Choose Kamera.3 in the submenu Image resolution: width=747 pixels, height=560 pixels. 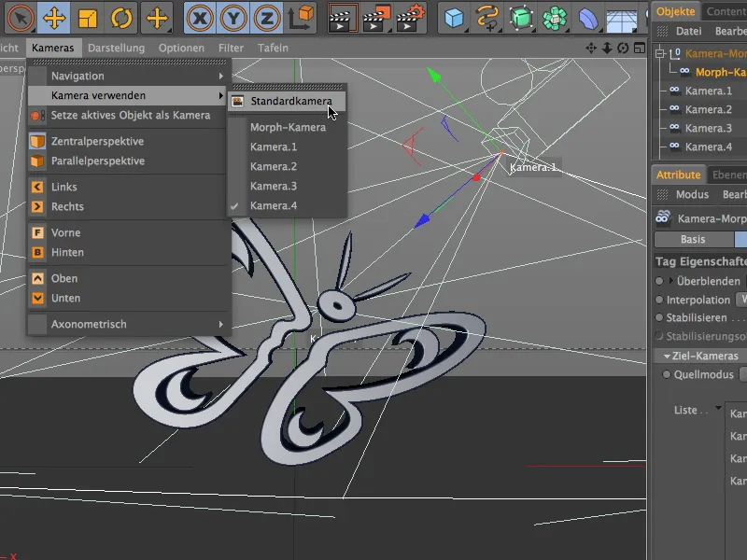pos(287,186)
